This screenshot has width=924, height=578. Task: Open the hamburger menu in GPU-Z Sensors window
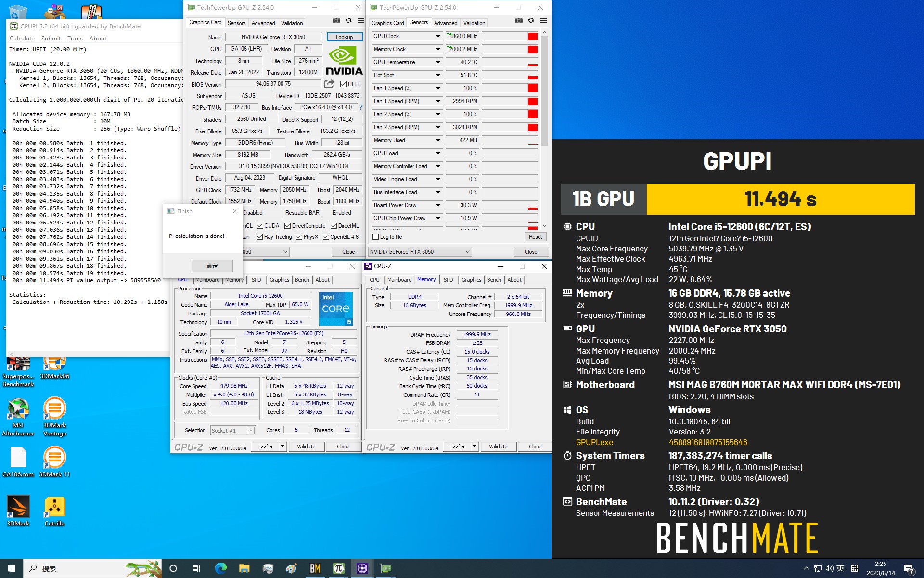[x=543, y=21]
